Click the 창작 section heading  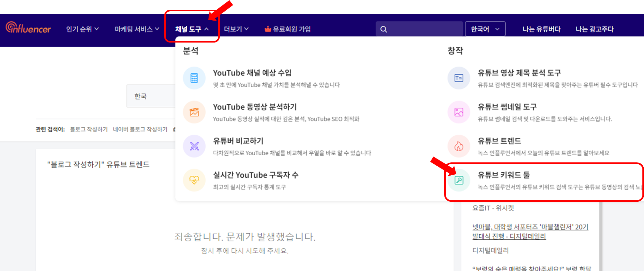point(455,51)
